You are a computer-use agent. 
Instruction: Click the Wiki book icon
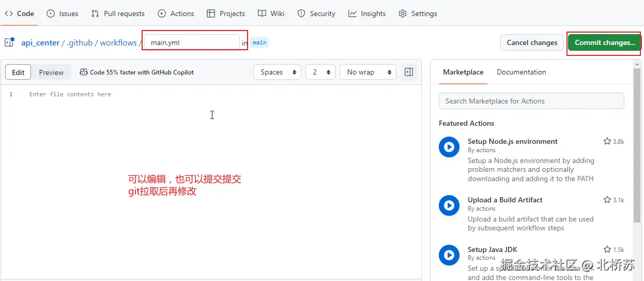click(x=262, y=13)
